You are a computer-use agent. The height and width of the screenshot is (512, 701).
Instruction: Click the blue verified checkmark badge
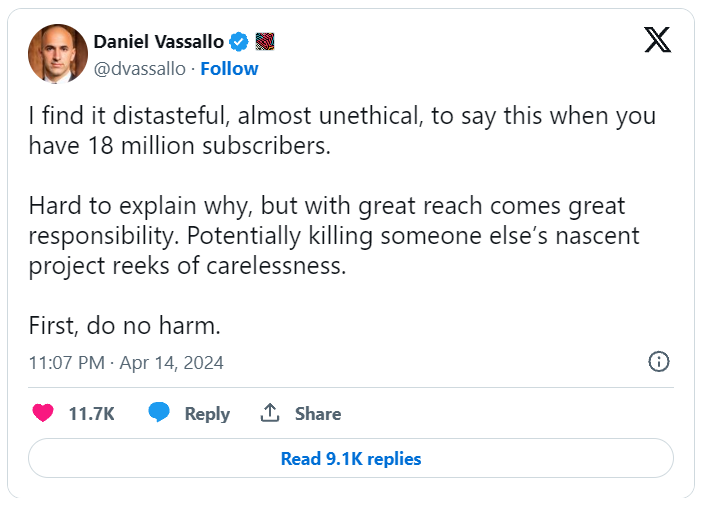point(240,42)
